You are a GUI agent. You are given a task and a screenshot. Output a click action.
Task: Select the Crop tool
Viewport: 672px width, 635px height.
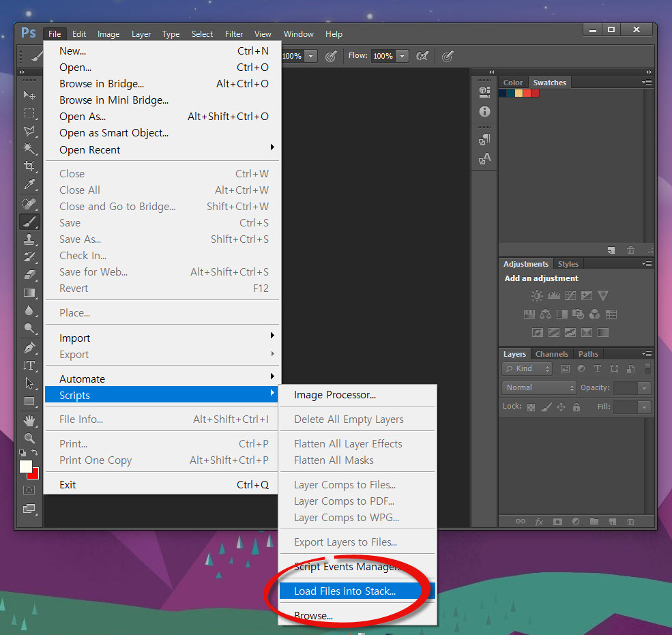pos(29,166)
